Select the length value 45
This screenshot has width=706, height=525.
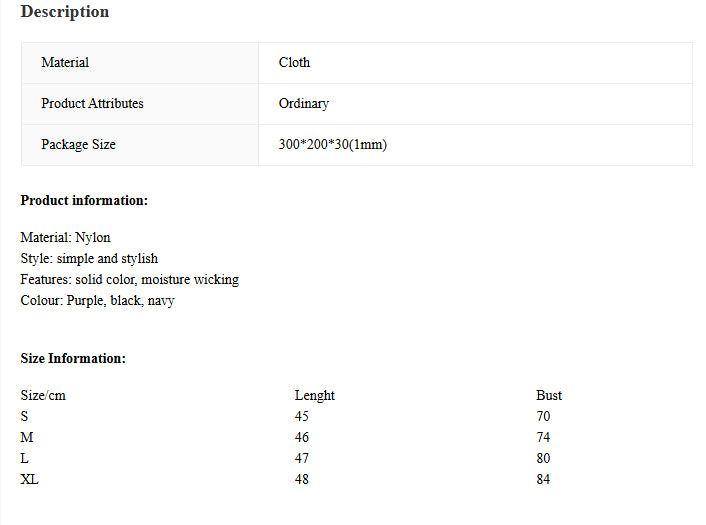(302, 416)
